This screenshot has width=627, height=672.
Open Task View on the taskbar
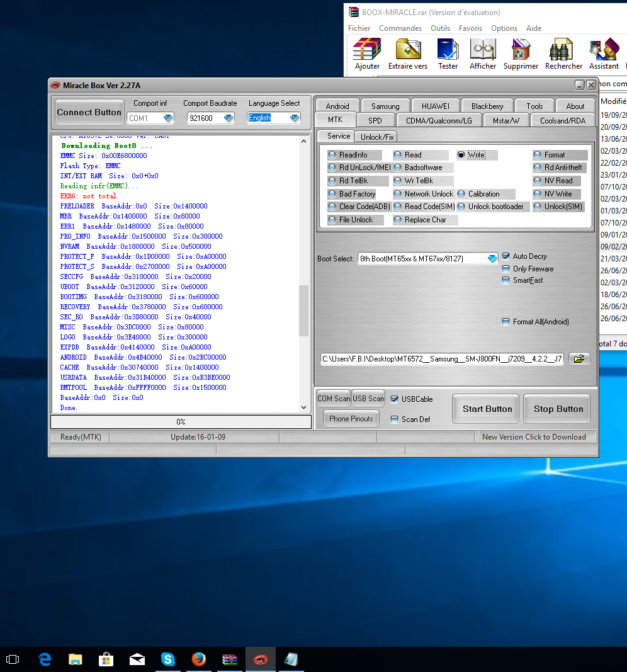coord(13,659)
